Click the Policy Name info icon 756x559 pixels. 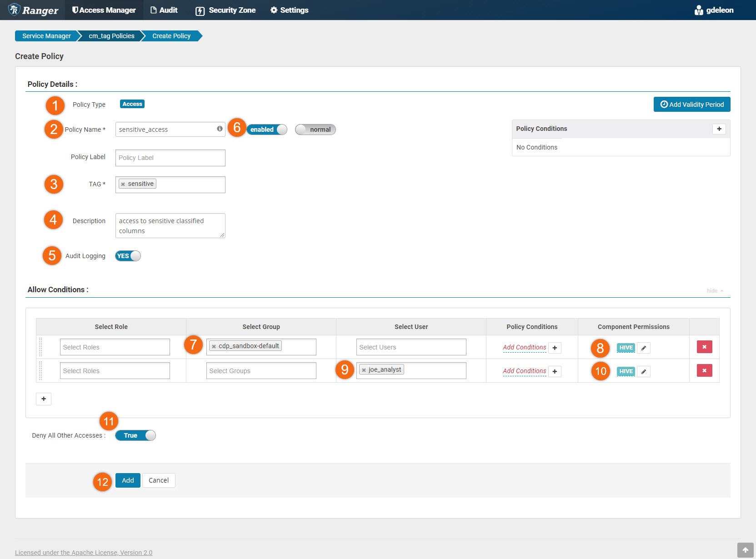coord(220,129)
